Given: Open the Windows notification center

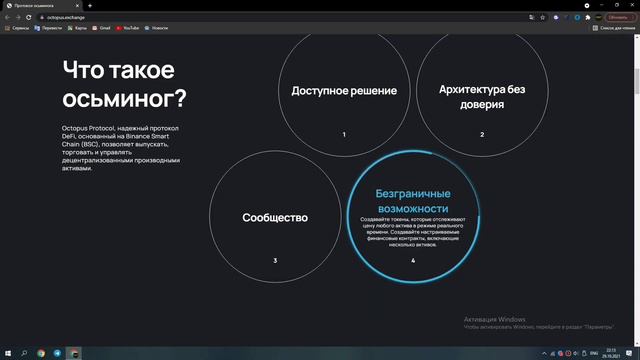Looking at the screenshot, I should pyautogui.click(x=629, y=353).
